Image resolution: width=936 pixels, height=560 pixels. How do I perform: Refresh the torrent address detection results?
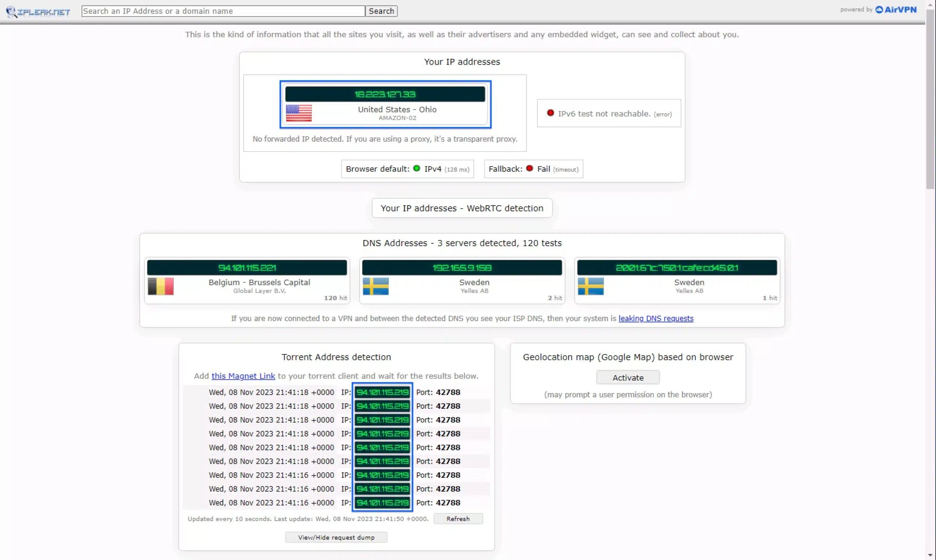458,518
